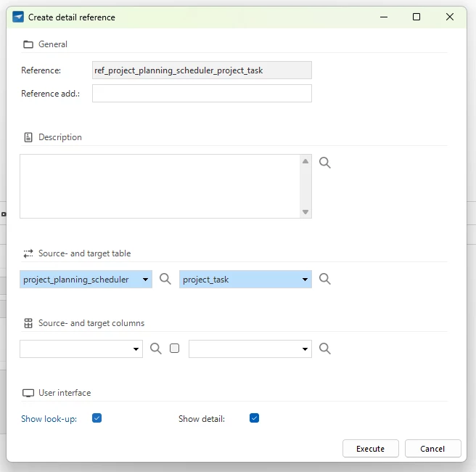Viewport: 476px width, 472px height.
Task: Click the magnifier next to project_task dropdown
Action: (325, 279)
